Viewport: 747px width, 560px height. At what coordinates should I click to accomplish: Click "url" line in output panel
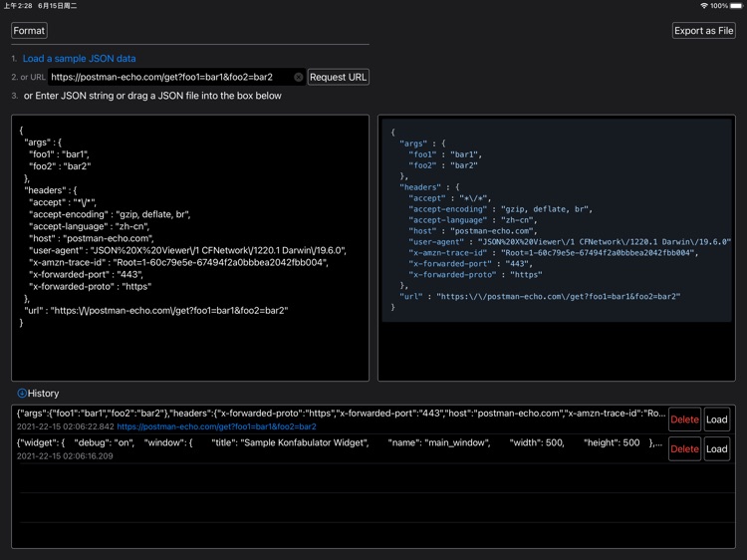click(x=540, y=297)
